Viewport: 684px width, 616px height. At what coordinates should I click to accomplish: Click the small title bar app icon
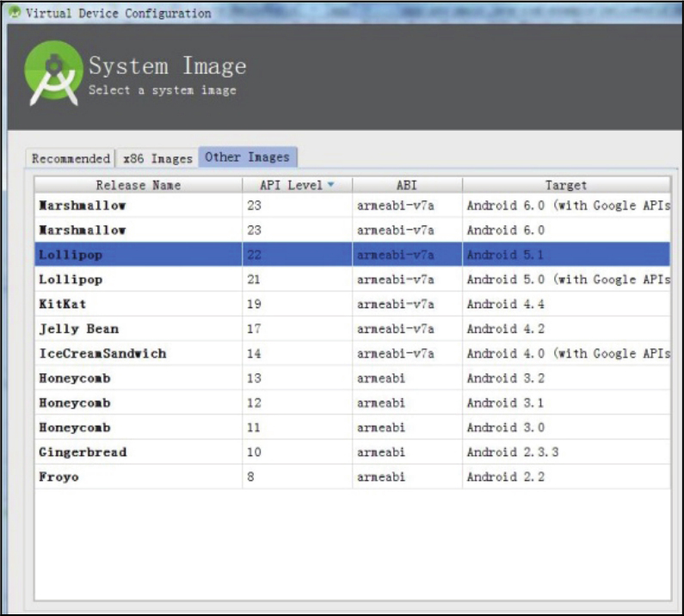(x=14, y=13)
